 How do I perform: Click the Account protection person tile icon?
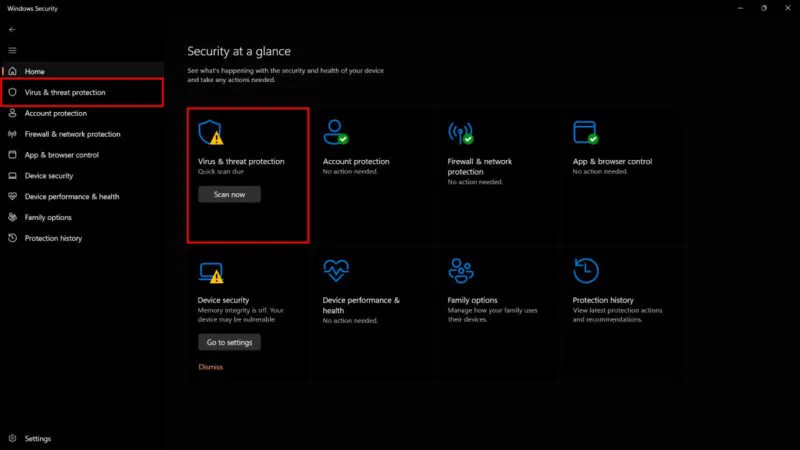point(336,132)
